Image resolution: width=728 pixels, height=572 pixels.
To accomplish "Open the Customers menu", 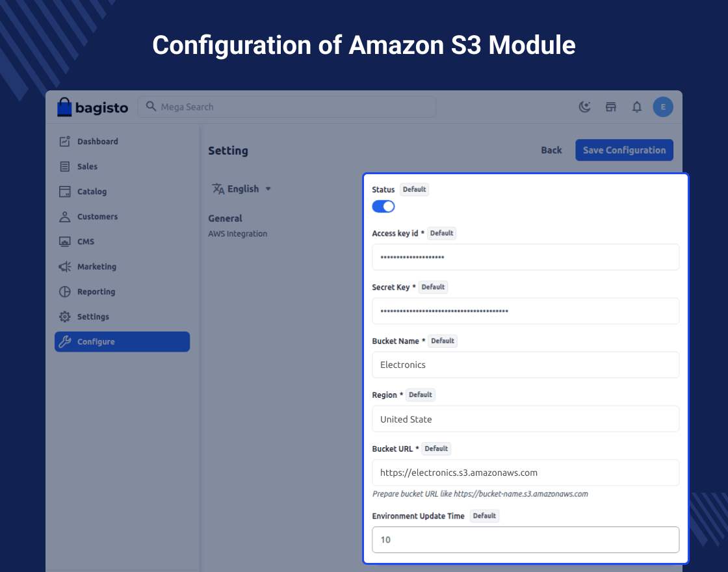I will point(97,216).
